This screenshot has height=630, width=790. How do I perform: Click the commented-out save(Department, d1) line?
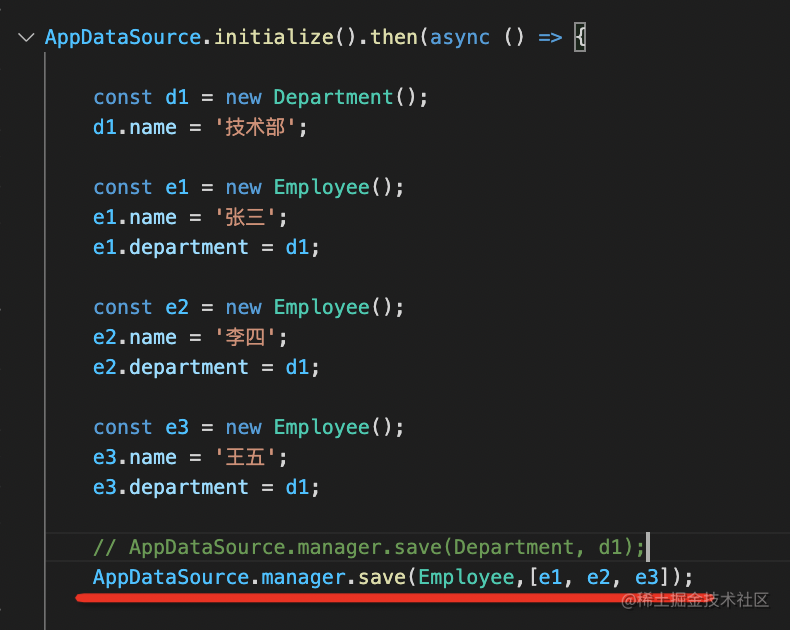(x=369, y=547)
